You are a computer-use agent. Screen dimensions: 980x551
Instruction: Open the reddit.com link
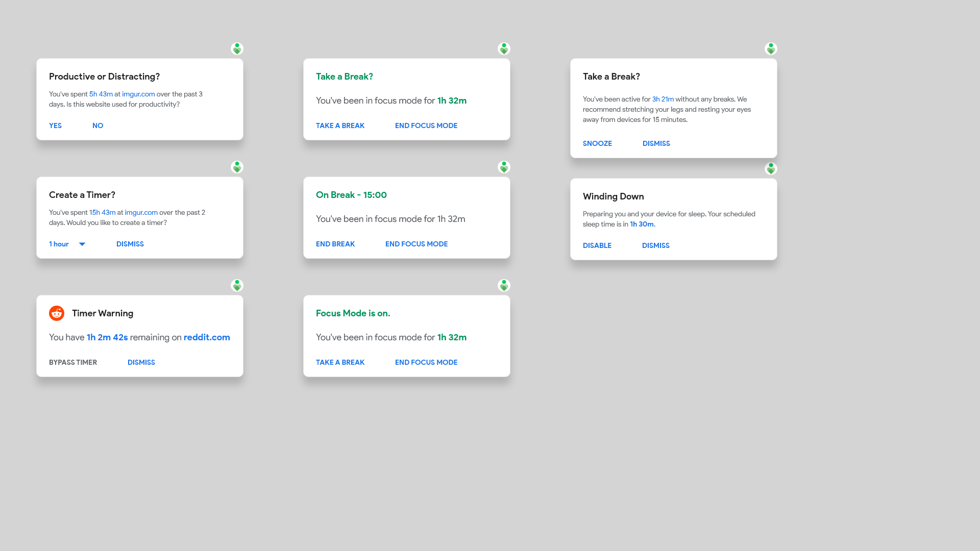pyautogui.click(x=207, y=338)
